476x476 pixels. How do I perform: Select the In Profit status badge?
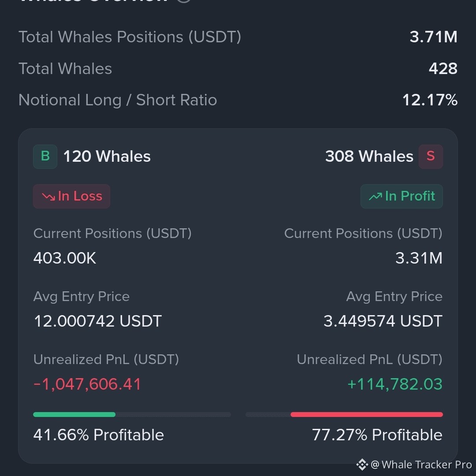[x=402, y=197]
